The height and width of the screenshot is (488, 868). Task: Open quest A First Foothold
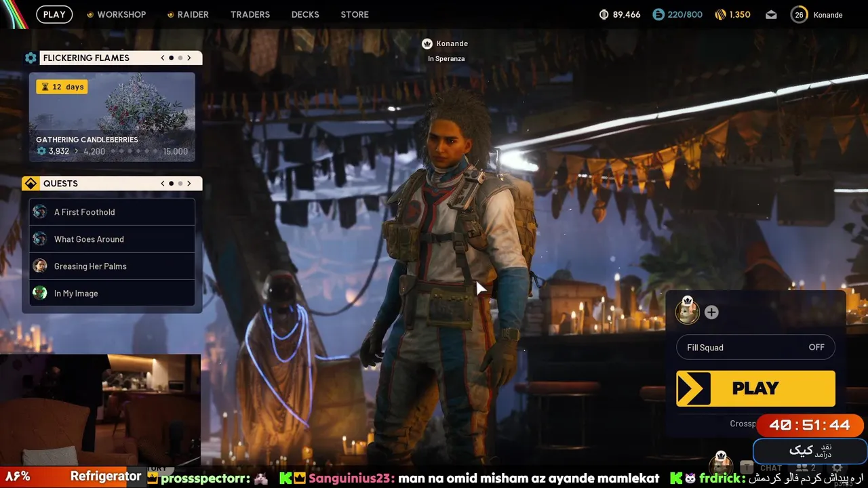coord(112,212)
